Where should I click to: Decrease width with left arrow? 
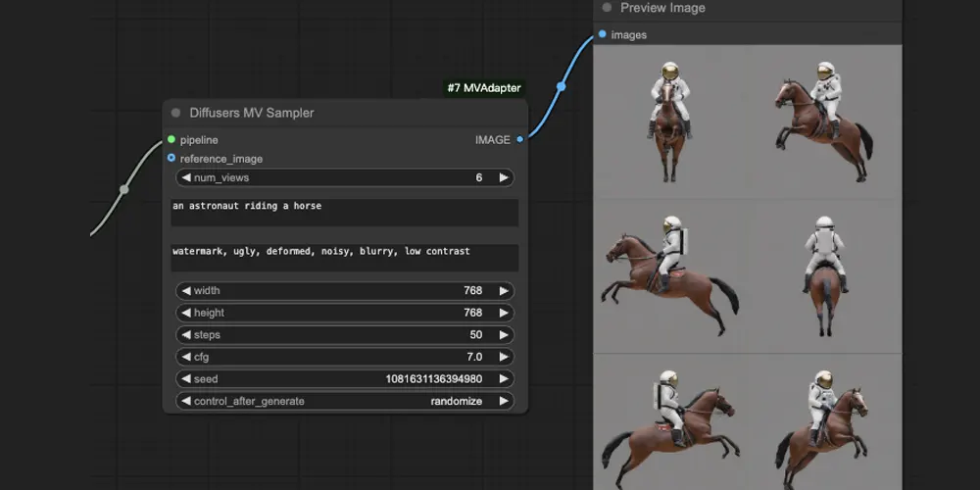[185, 291]
